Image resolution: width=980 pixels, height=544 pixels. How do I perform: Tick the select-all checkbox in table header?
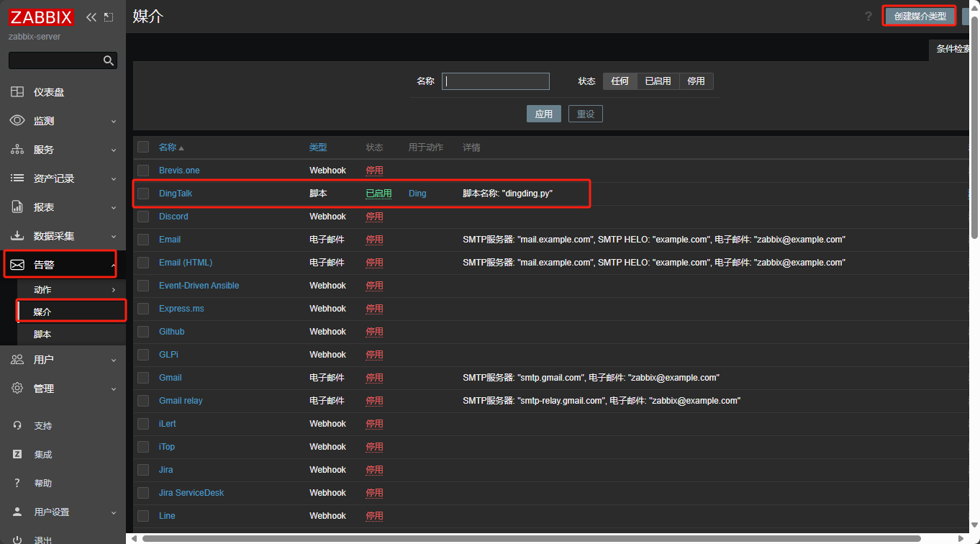tap(143, 147)
